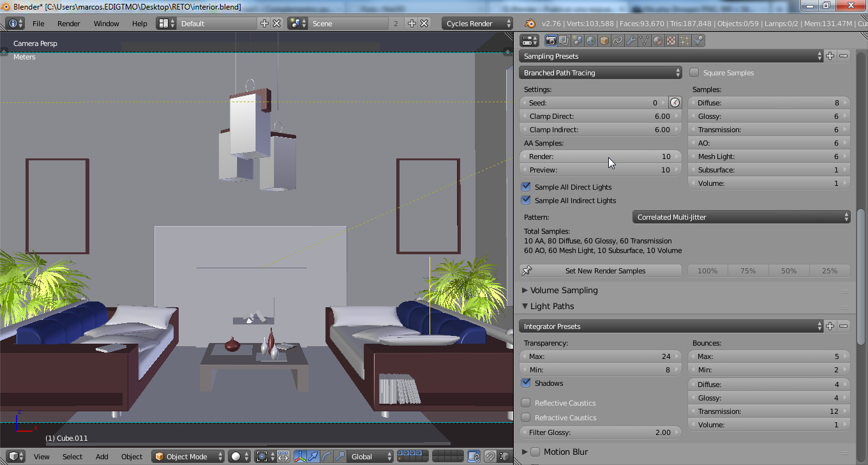868x465 pixels.
Task: Delete the current Scene with X icon
Action: click(x=424, y=24)
